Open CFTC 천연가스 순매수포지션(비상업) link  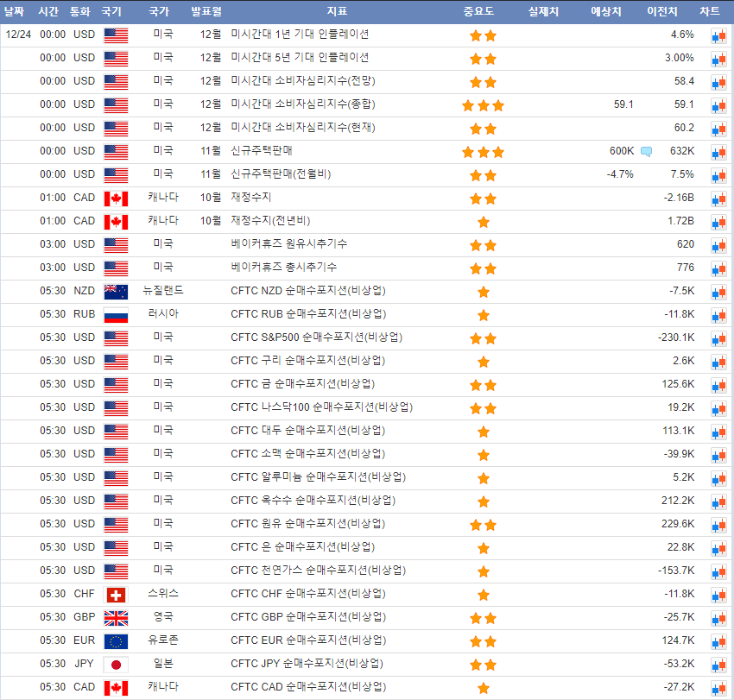[x=318, y=571]
